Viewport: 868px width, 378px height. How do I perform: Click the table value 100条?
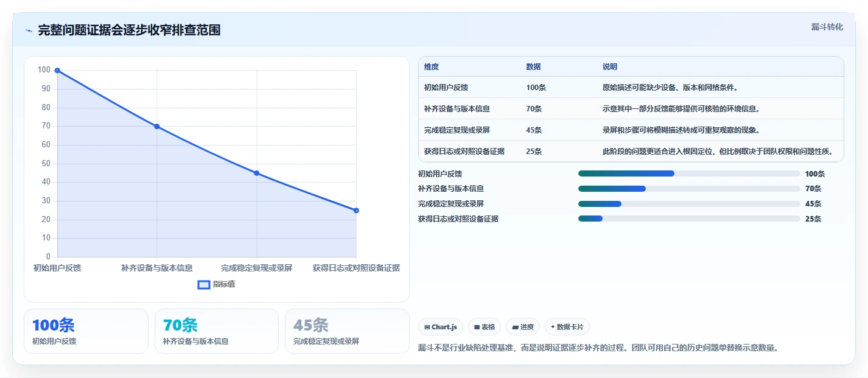(536, 88)
